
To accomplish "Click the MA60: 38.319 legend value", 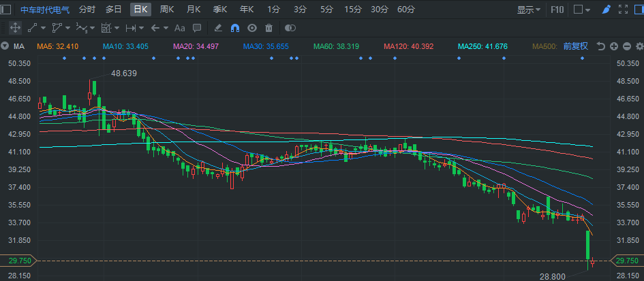I will 336,46.
